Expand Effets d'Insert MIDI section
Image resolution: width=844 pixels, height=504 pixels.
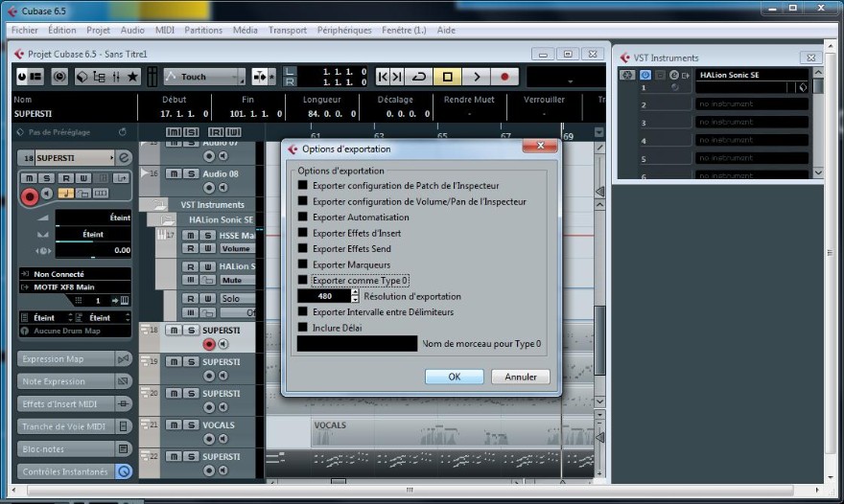74,404
